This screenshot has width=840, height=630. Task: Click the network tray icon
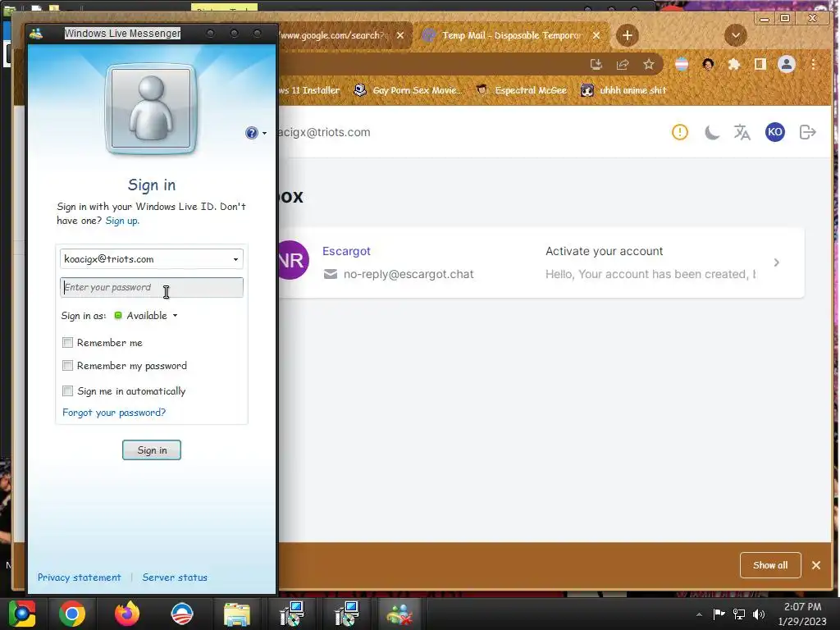tap(739, 614)
